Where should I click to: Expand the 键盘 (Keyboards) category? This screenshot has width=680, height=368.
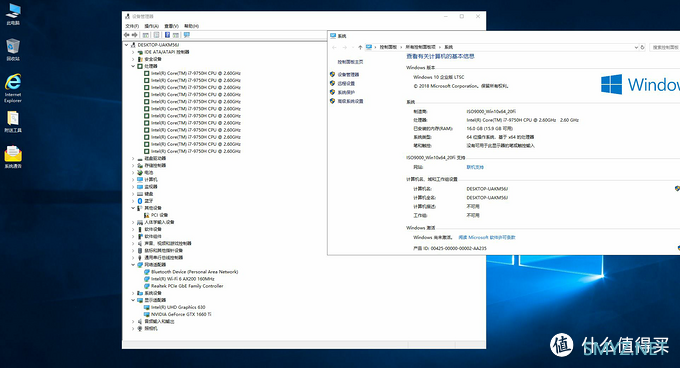point(133,194)
